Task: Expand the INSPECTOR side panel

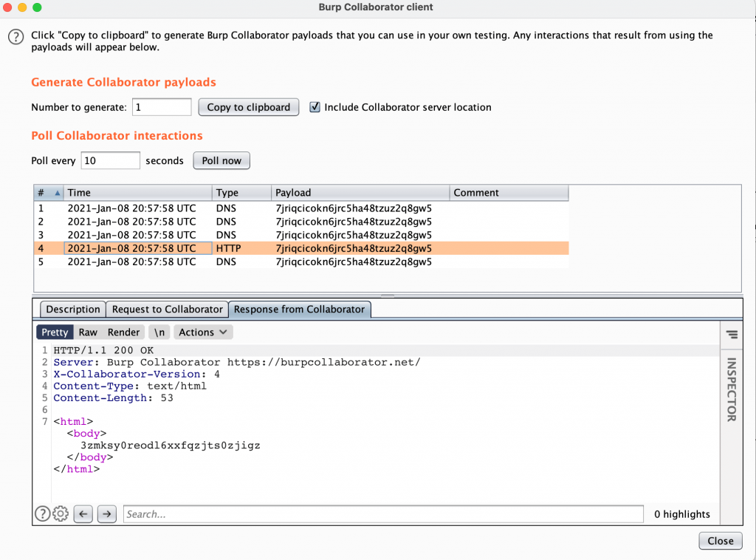Action: tap(732, 390)
